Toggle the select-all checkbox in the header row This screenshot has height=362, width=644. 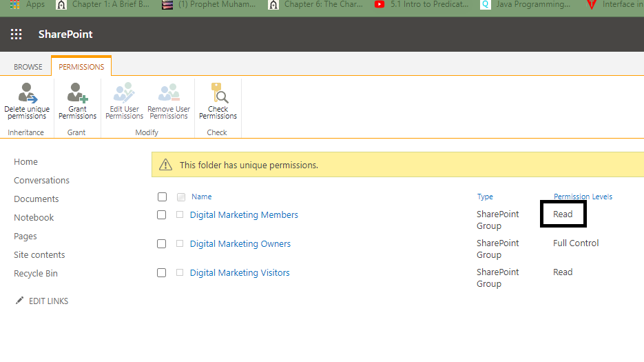pos(163,197)
